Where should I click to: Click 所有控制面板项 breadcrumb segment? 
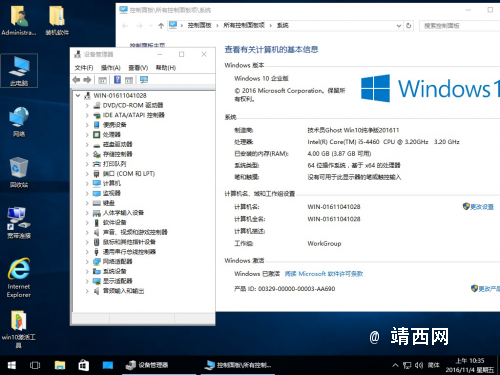[244, 25]
